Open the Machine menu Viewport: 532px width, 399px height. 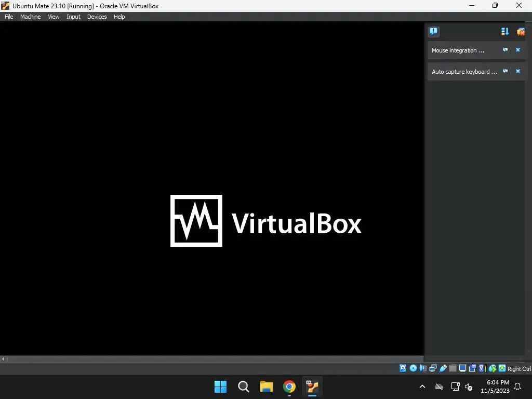pos(30,17)
